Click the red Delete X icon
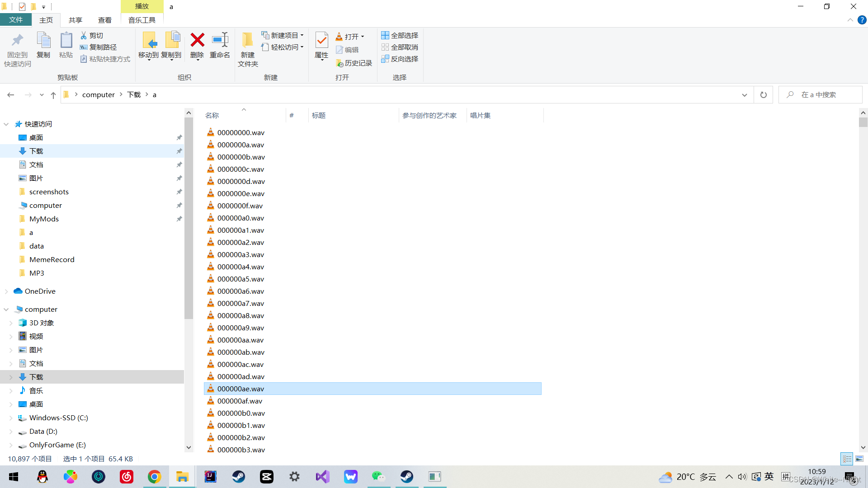This screenshot has width=868, height=488. click(197, 41)
